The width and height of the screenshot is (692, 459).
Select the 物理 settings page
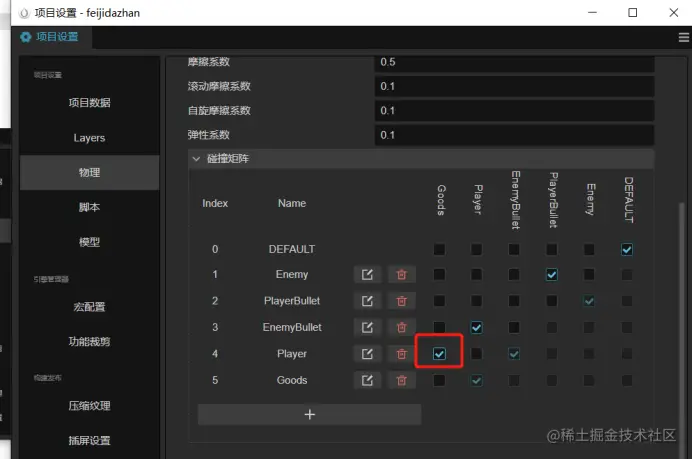[x=90, y=173]
